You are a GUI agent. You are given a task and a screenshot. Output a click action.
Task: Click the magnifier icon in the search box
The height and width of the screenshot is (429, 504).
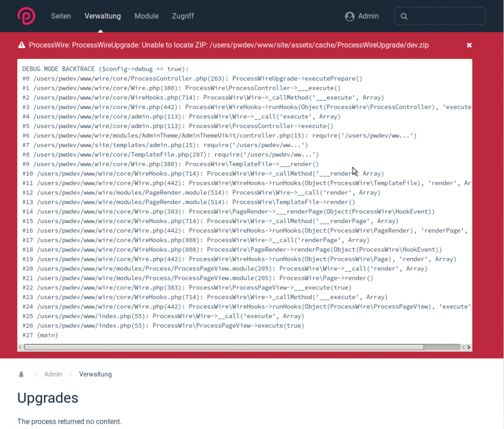(404, 17)
